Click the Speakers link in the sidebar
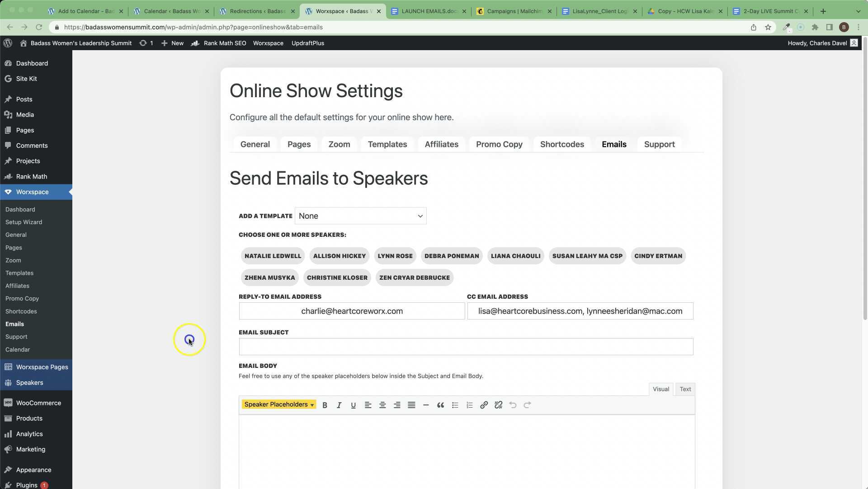 (x=29, y=382)
